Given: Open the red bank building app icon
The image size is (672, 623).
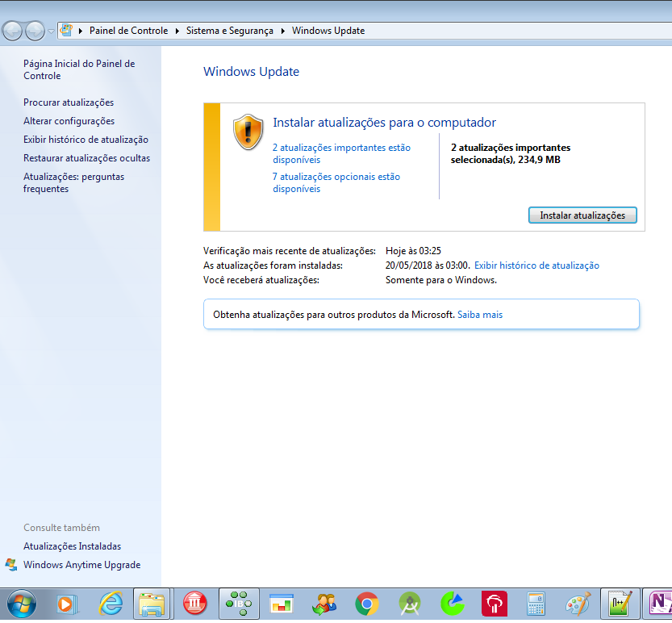Looking at the screenshot, I should [x=195, y=604].
